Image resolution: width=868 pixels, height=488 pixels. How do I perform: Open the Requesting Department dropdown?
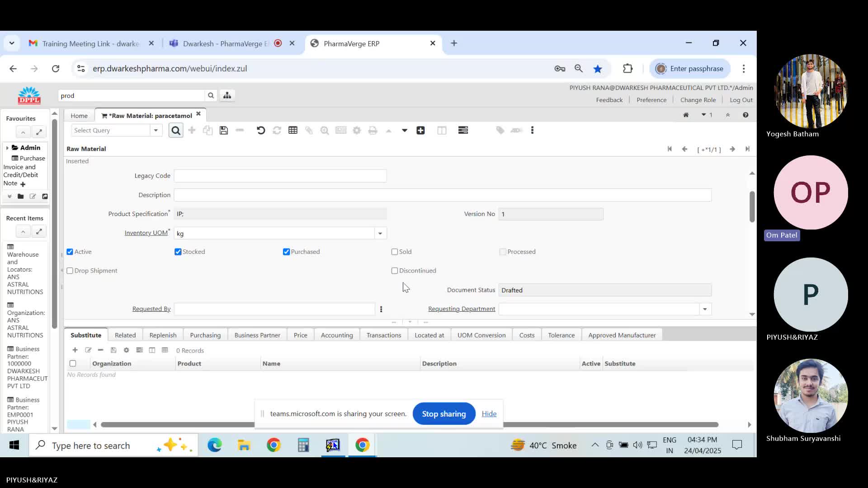coord(705,309)
